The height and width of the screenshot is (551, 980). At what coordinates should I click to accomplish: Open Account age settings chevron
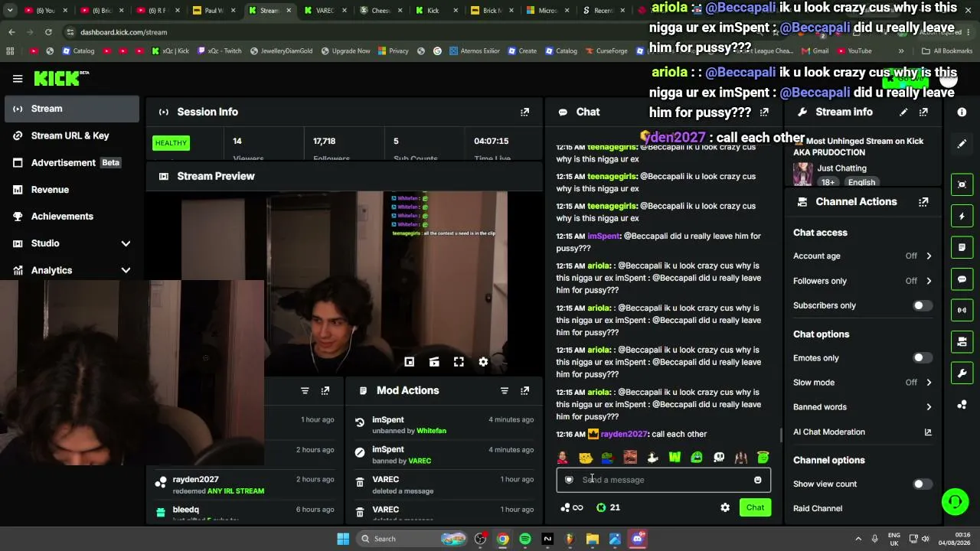tap(929, 256)
